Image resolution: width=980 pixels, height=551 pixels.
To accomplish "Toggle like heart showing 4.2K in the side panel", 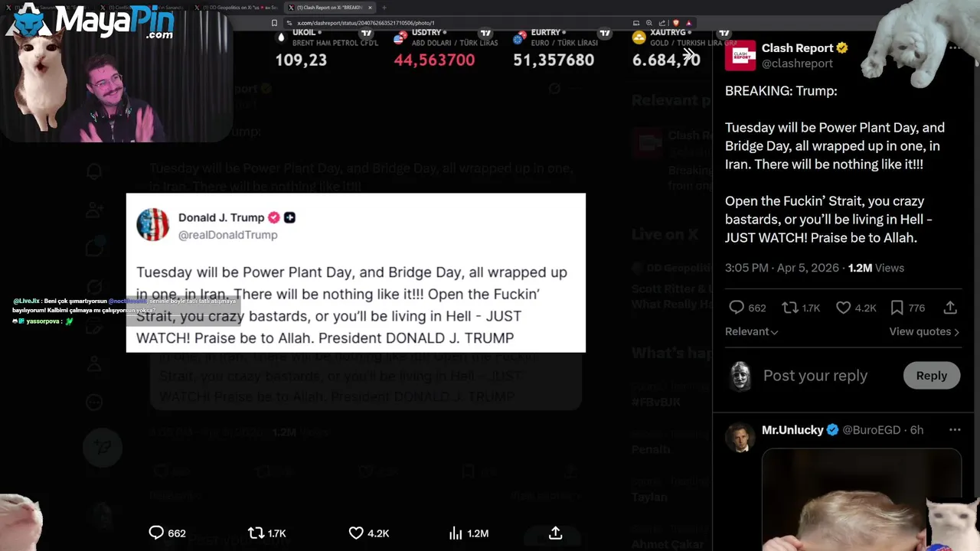I will (843, 308).
